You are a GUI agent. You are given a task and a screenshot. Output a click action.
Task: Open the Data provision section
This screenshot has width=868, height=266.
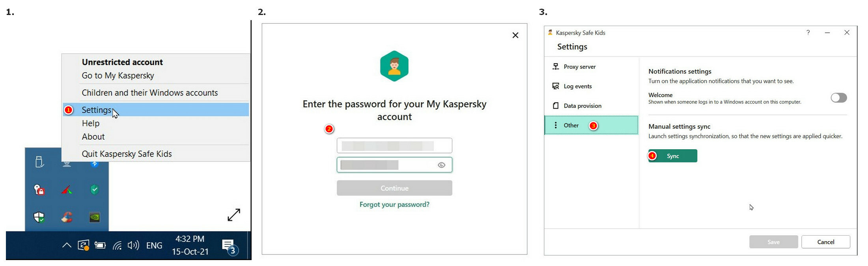coord(582,106)
